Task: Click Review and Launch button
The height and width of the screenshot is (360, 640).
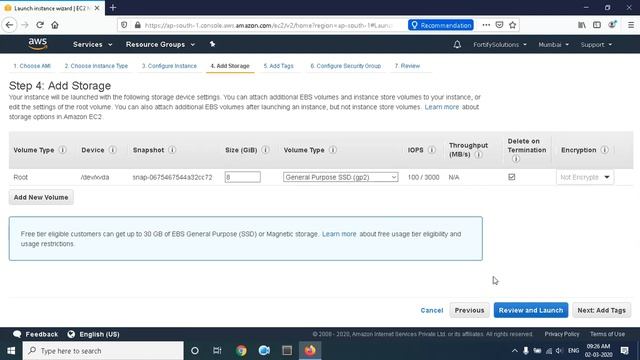Action: coord(531,310)
